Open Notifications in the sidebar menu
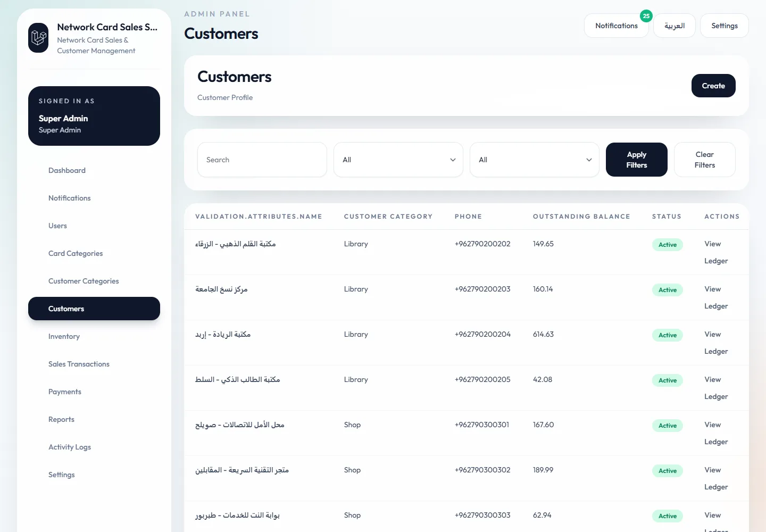Viewport: 766px width, 532px height. tap(94, 198)
